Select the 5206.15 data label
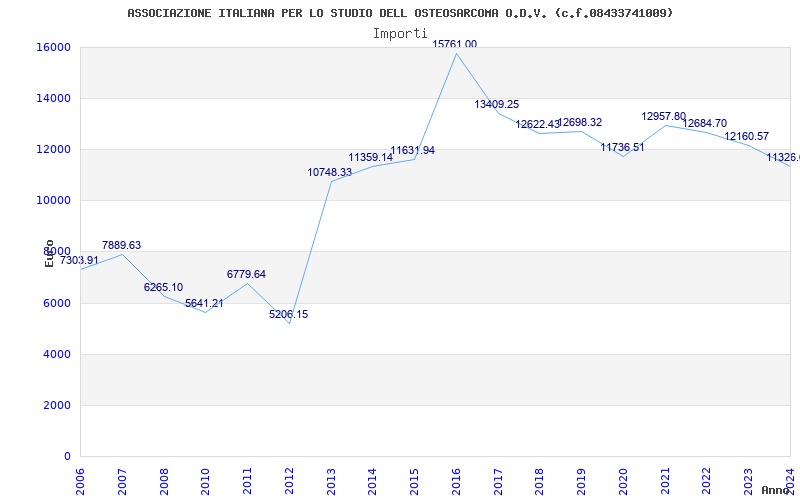 coord(289,315)
